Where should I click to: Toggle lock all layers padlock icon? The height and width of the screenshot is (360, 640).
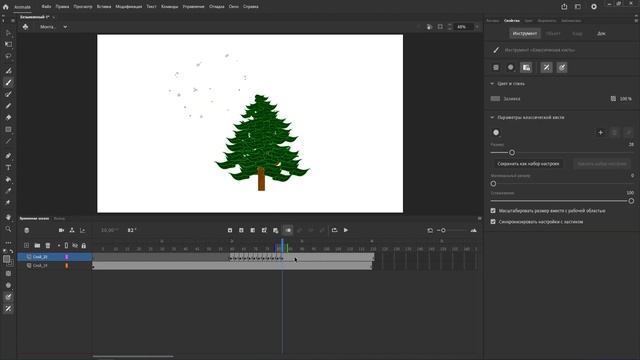point(84,245)
